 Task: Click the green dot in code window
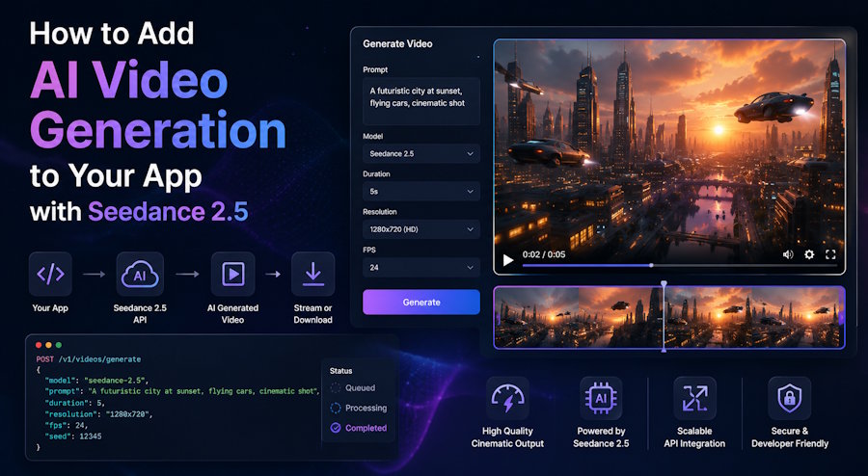tap(58, 345)
